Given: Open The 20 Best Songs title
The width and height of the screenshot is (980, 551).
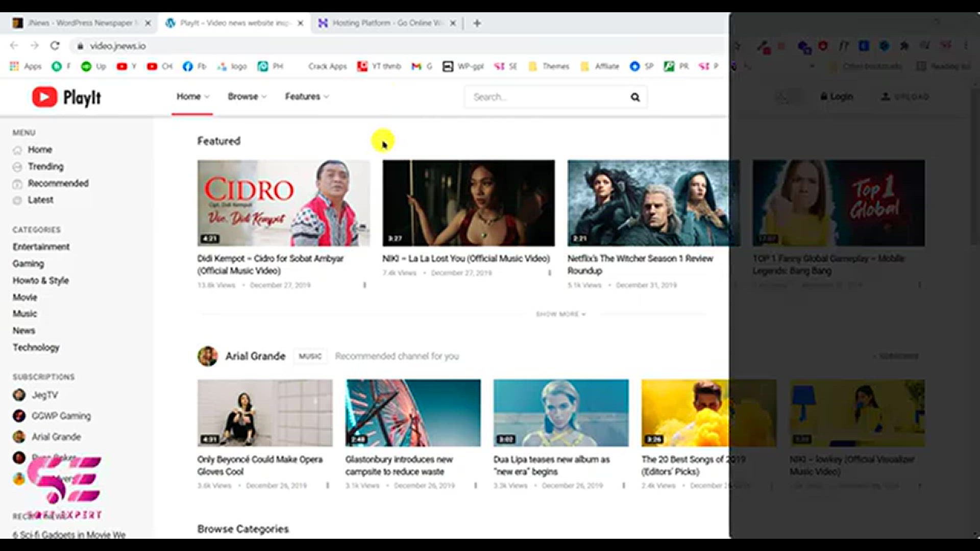Looking at the screenshot, I should click(693, 465).
